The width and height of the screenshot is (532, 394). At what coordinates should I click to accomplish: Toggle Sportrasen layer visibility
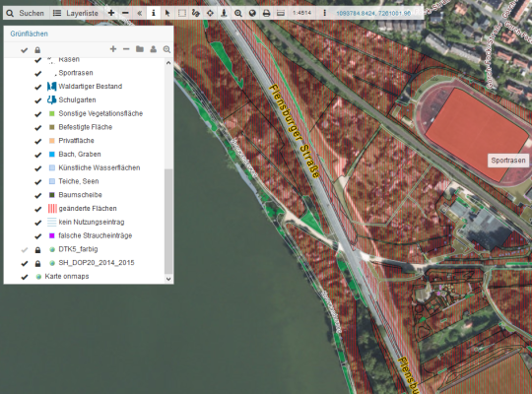(x=38, y=73)
